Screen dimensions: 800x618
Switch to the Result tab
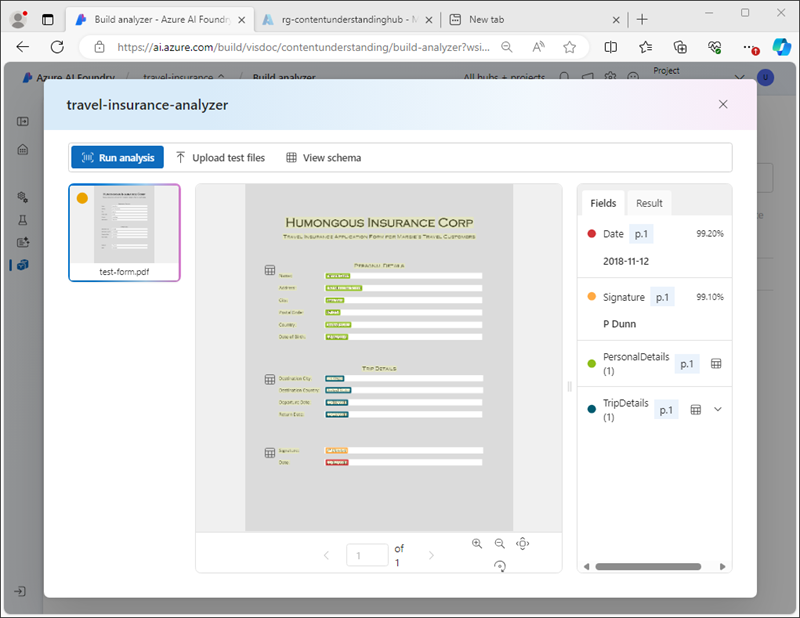(649, 203)
